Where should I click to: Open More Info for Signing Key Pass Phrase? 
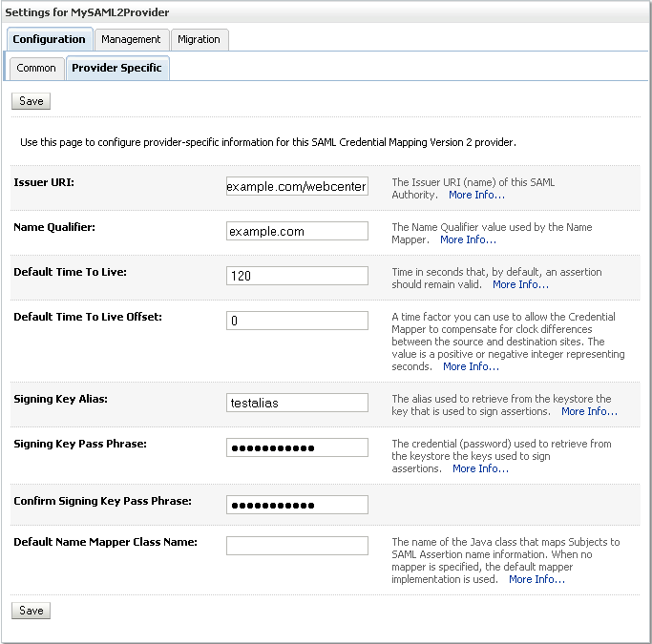tap(480, 468)
